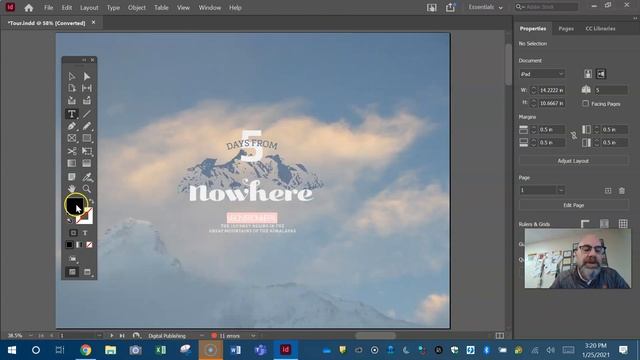The width and height of the screenshot is (640, 360).
Task: Click the Adjust Layout button
Action: click(573, 161)
